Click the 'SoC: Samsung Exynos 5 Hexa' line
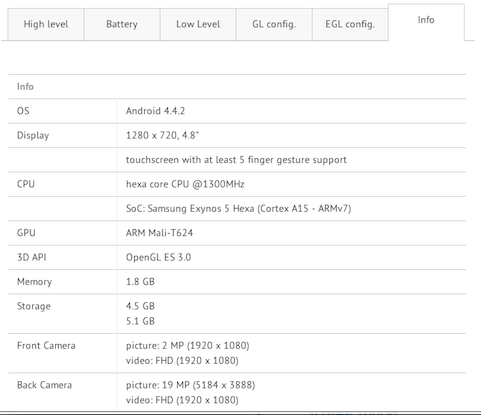 239,209
